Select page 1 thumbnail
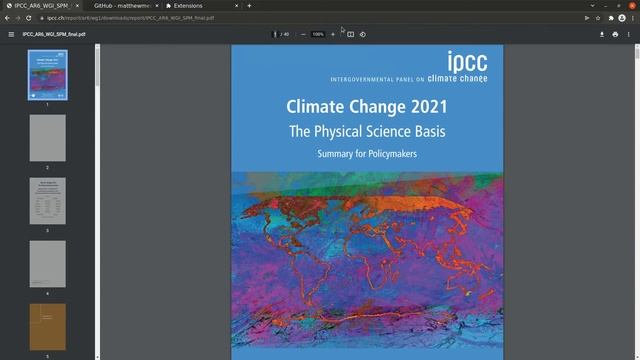 (x=48, y=75)
